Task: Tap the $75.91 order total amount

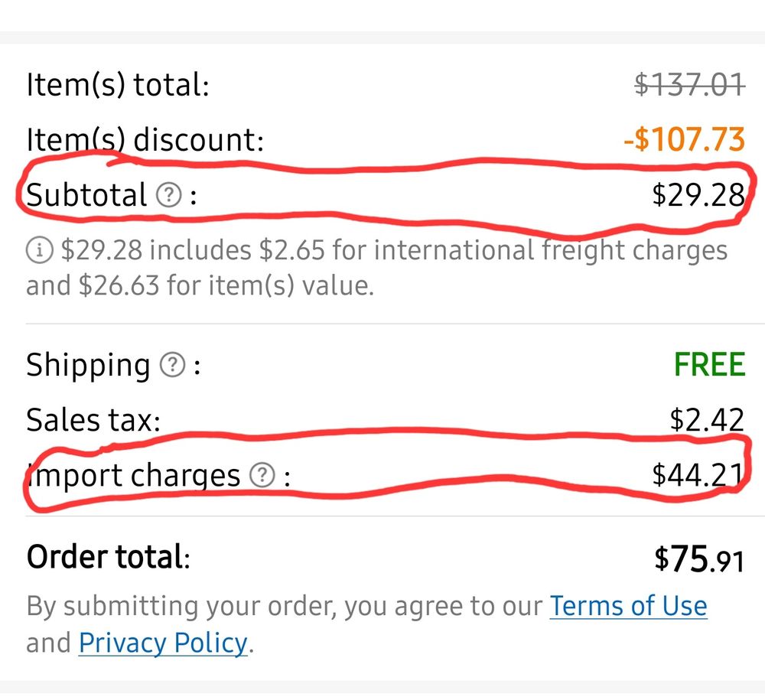Action: (x=698, y=559)
